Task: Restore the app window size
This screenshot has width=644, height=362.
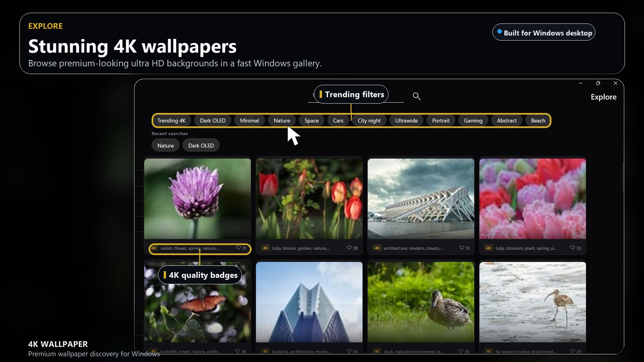Action: (598, 83)
